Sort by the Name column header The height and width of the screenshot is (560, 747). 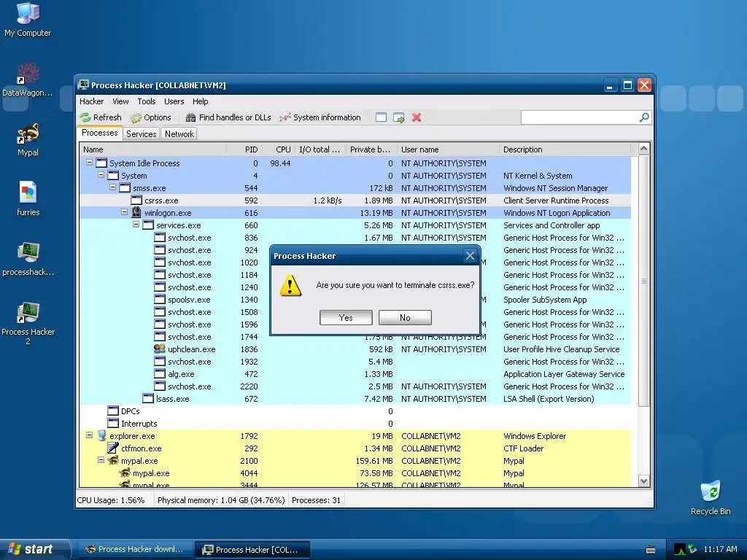[152, 149]
